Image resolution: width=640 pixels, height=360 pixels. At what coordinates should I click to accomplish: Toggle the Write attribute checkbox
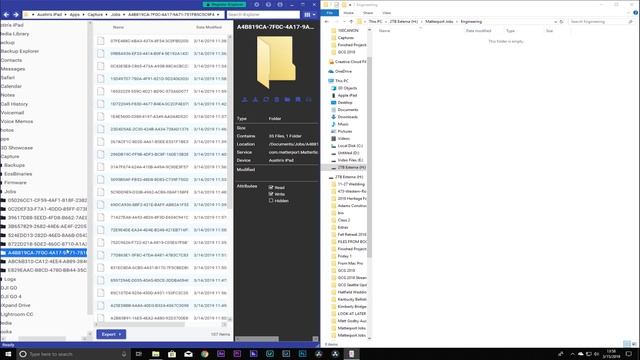(271, 194)
